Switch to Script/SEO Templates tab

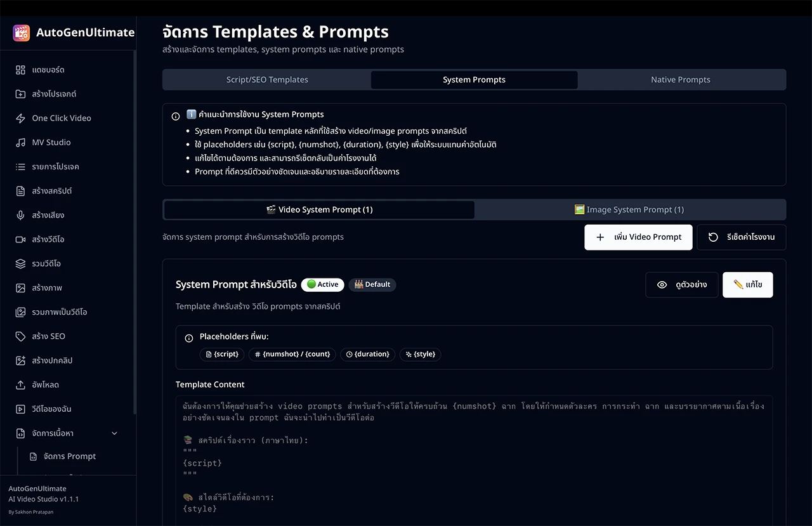pyautogui.click(x=267, y=80)
